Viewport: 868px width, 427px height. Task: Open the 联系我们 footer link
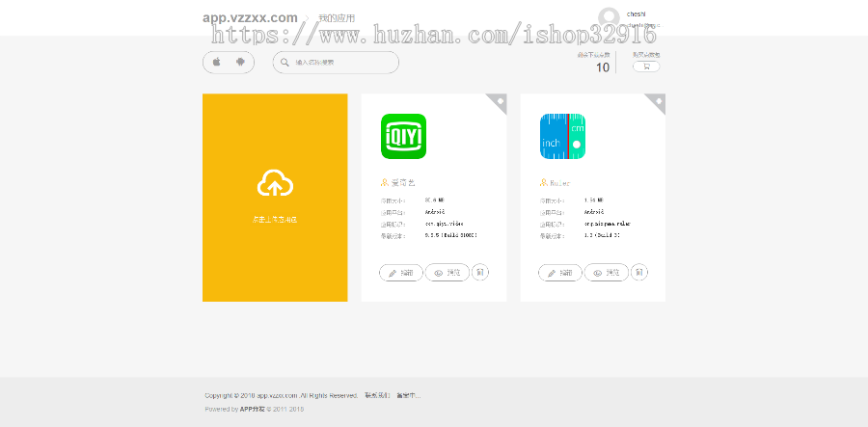(x=377, y=395)
